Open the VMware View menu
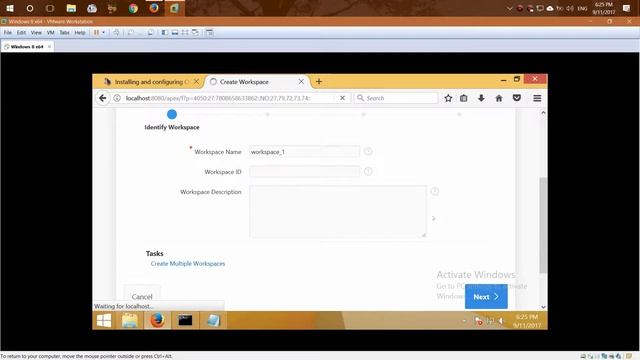This screenshot has height=360, width=640. tap(36, 32)
